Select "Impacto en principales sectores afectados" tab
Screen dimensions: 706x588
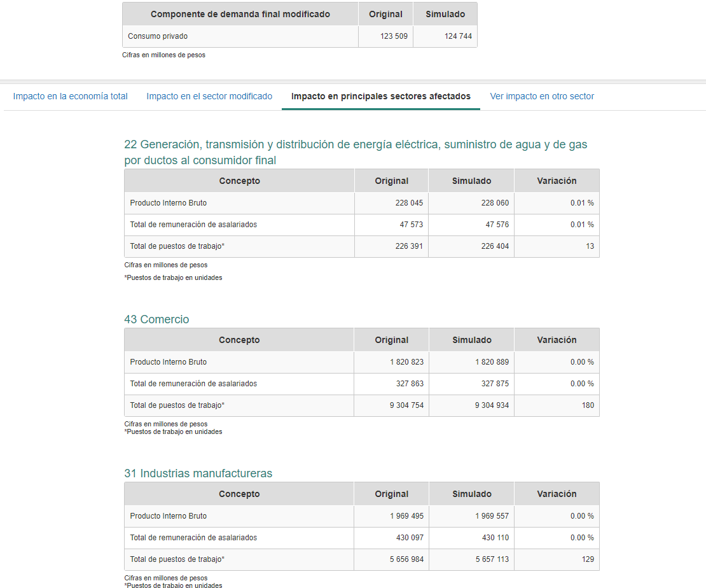pyautogui.click(x=380, y=96)
